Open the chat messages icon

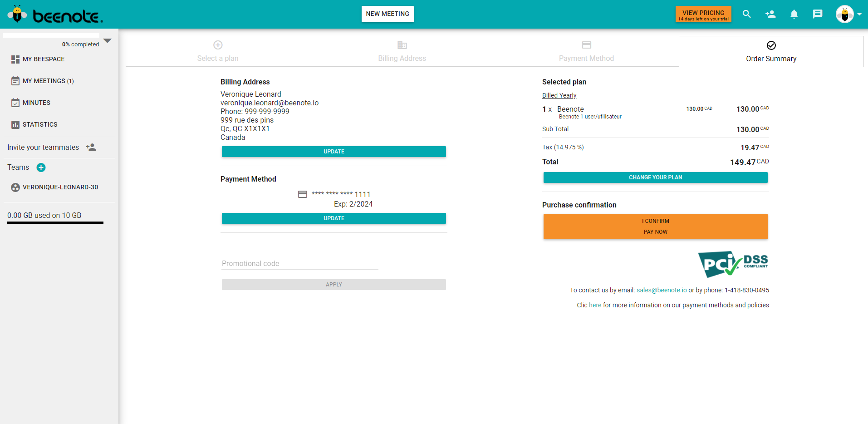coord(818,14)
